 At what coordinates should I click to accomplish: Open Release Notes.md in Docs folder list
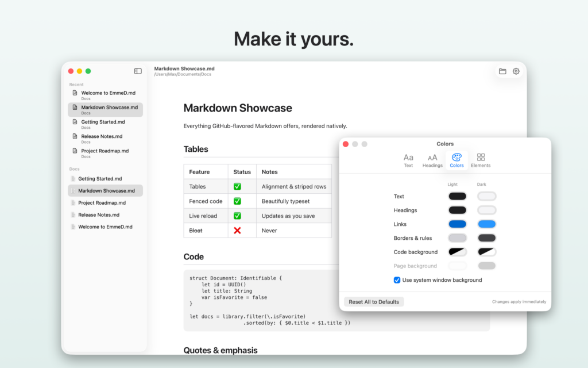click(x=105, y=215)
